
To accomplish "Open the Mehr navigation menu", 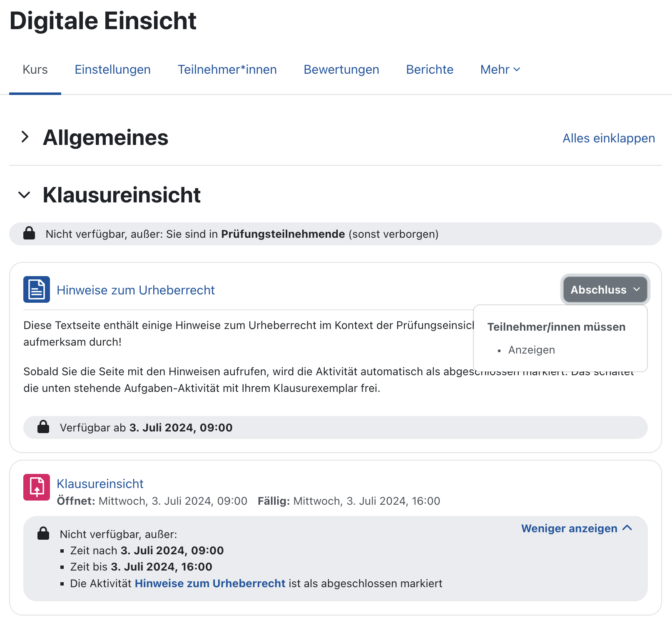I will point(500,70).
